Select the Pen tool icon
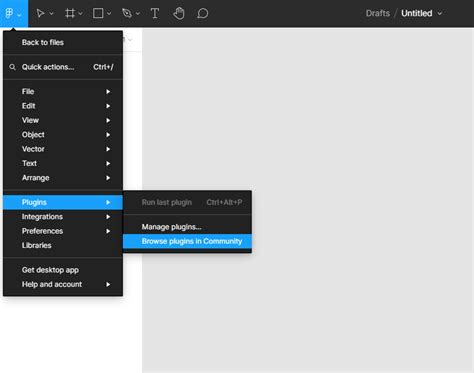This screenshot has width=474, height=373. (x=127, y=13)
